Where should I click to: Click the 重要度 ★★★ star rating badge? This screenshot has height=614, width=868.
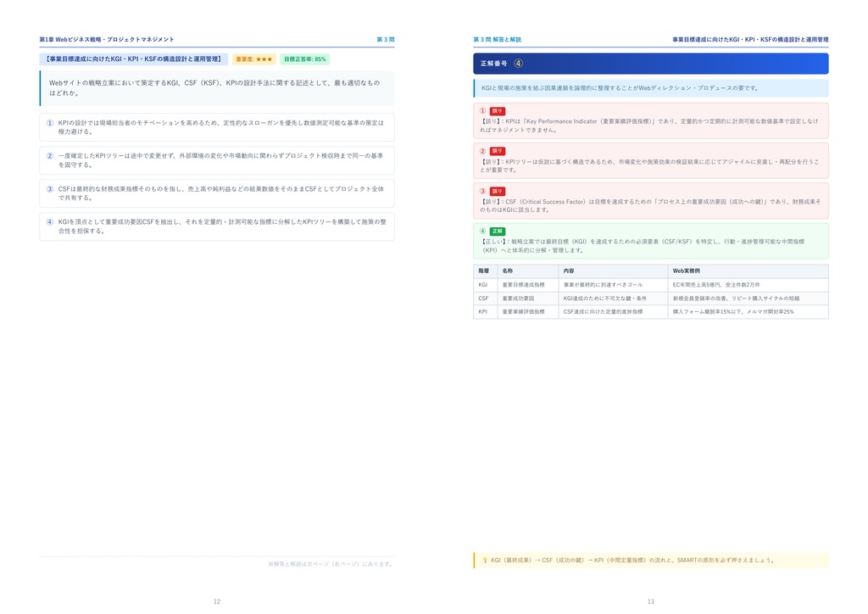254,59
